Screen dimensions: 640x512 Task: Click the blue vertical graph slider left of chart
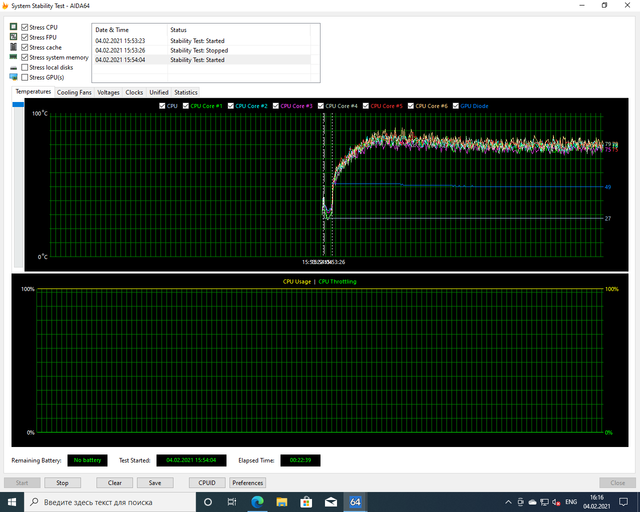18,105
